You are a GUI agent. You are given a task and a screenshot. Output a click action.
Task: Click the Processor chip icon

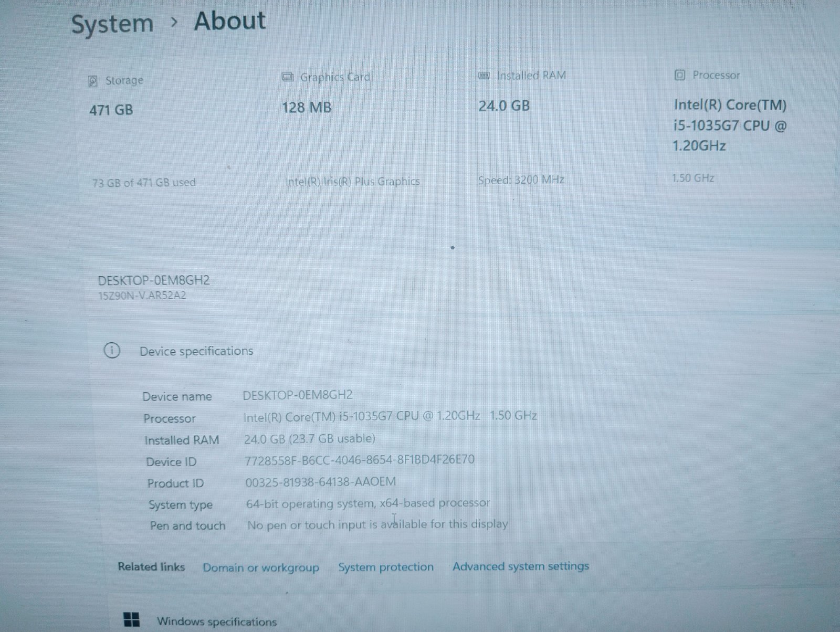(x=679, y=75)
